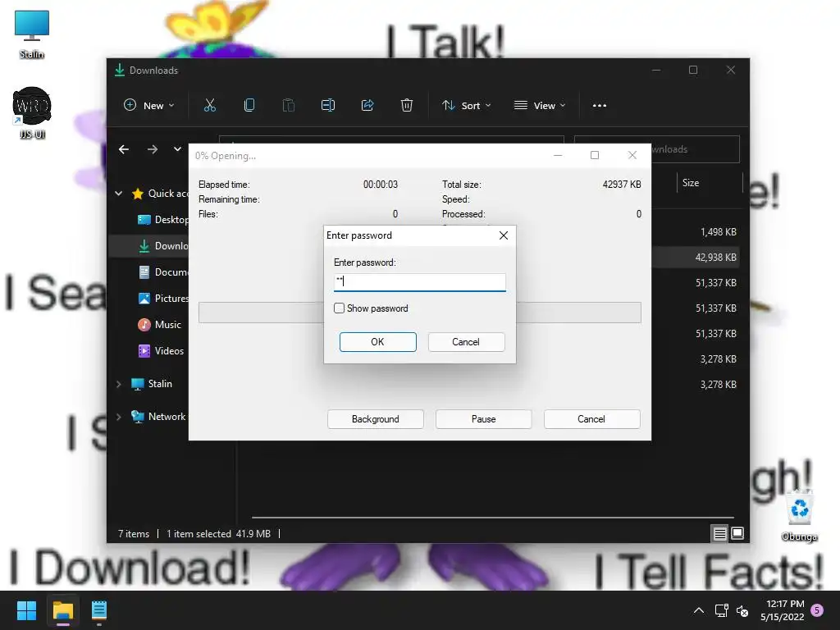Viewport: 840px width, 630px height.
Task: Open the See more three-dots menu
Action: point(600,106)
